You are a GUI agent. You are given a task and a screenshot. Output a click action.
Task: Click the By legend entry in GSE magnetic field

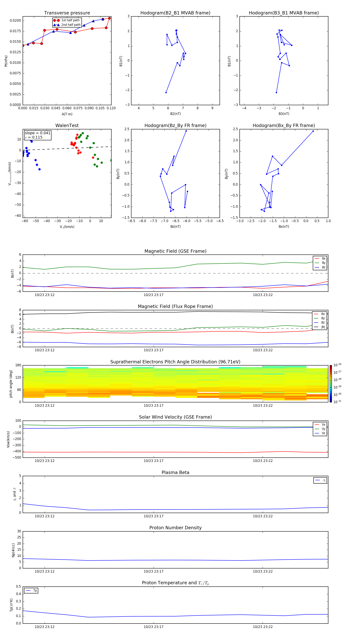coord(320,263)
